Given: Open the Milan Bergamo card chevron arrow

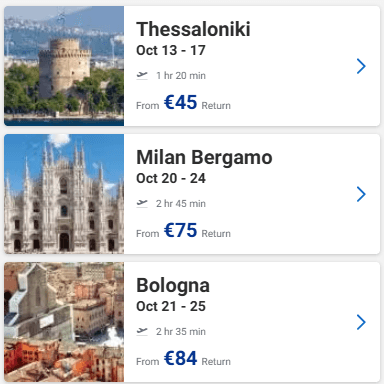Looking at the screenshot, I should click(361, 194).
